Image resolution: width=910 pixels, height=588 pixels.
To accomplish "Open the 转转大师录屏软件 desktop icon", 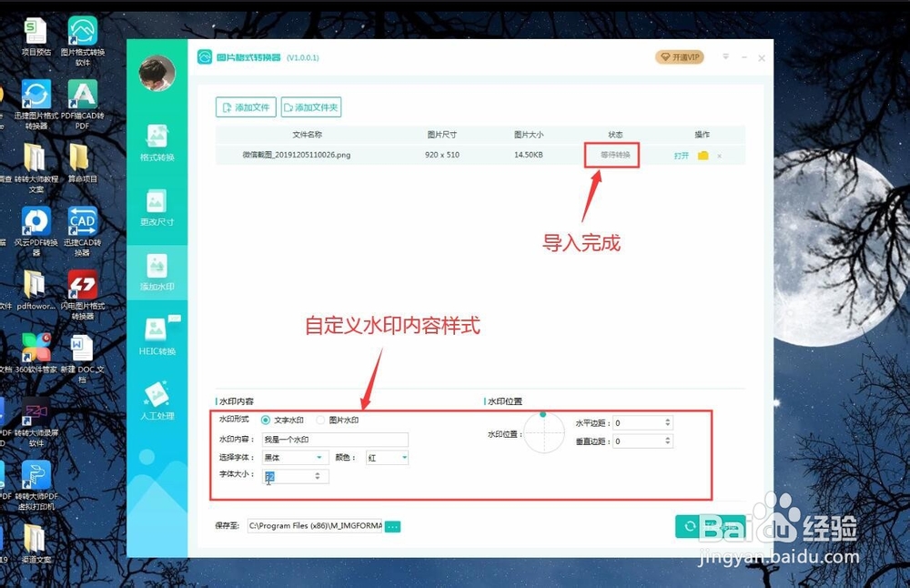I will [x=36, y=422].
